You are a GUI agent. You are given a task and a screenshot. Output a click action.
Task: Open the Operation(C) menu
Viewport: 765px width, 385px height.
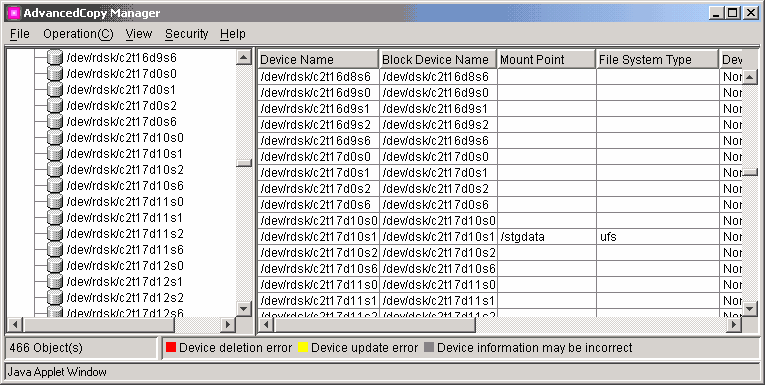78,34
